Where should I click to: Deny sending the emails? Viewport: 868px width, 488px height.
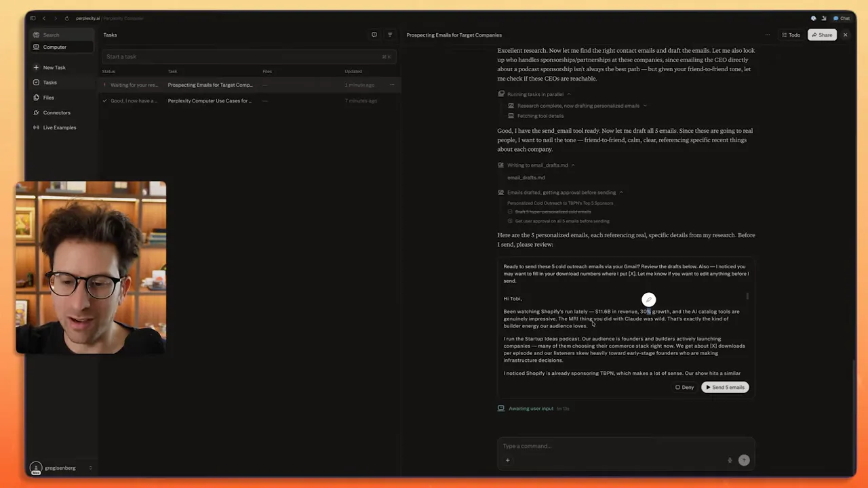[684, 387]
